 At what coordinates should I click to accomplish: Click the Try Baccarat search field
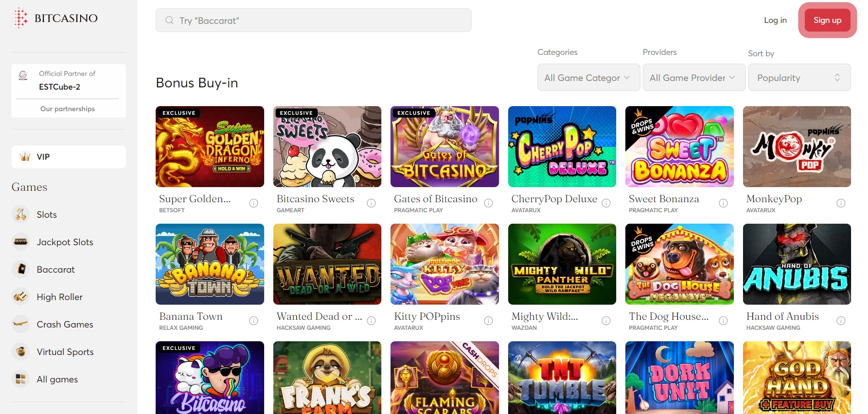[x=314, y=20]
